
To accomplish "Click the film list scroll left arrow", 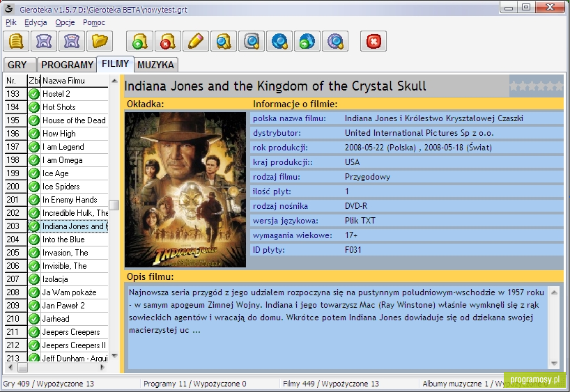I will point(10,368).
